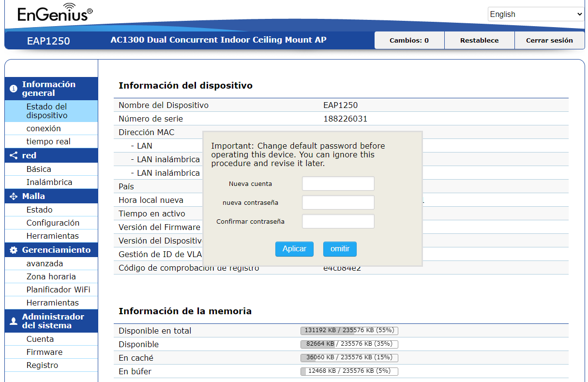The width and height of the screenshot is (588, 382).
Task: Open the Cambios: 0 tab
Action: (409, 40)
